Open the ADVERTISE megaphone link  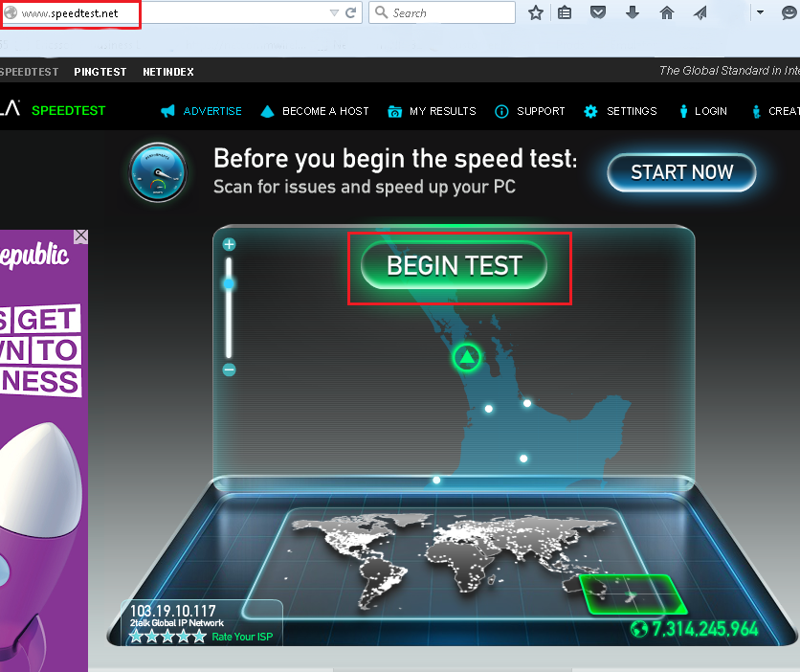[x=201, y=111]
